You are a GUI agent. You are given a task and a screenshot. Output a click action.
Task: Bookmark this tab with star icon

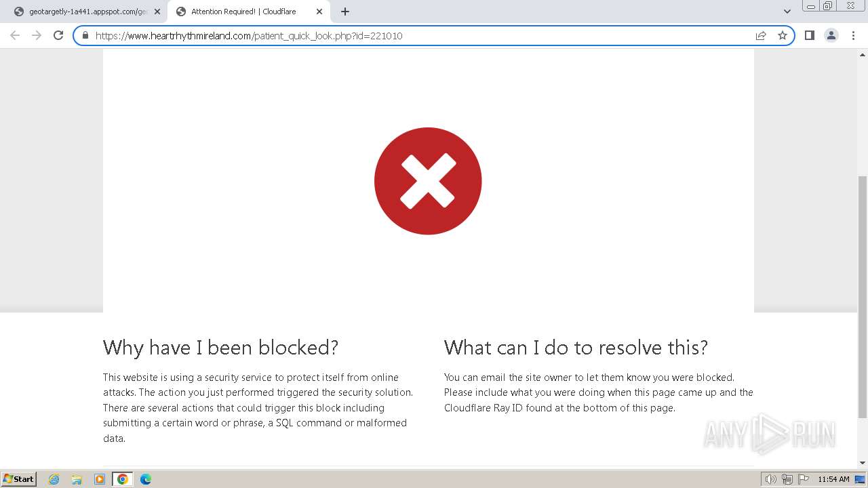tap(783, 35)
